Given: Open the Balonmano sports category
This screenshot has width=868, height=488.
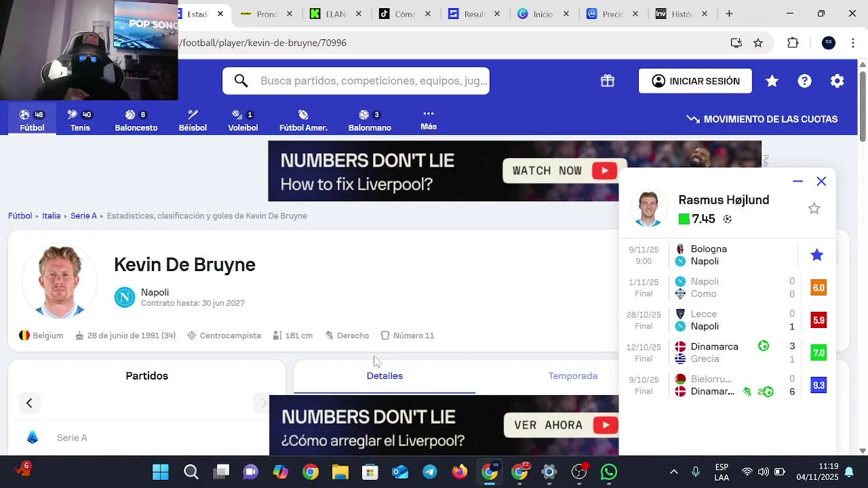Looking at the screenshot, I should tap(370, 121).
